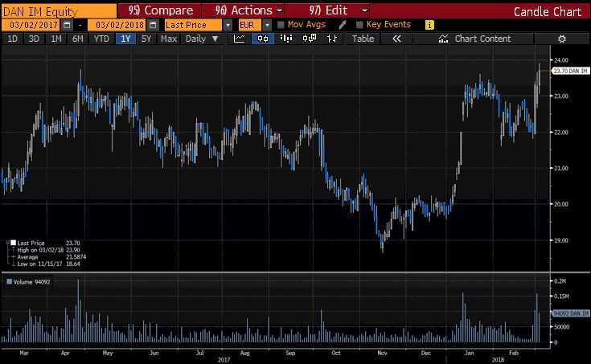
Task: Select the 6M range tab
Action: click(78, 39)
